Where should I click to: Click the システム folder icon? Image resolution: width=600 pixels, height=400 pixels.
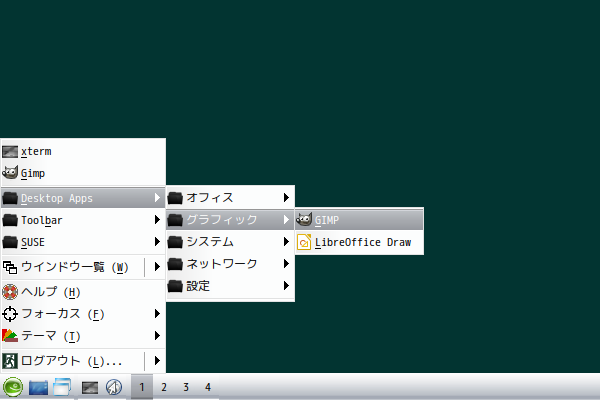(175, 242)
